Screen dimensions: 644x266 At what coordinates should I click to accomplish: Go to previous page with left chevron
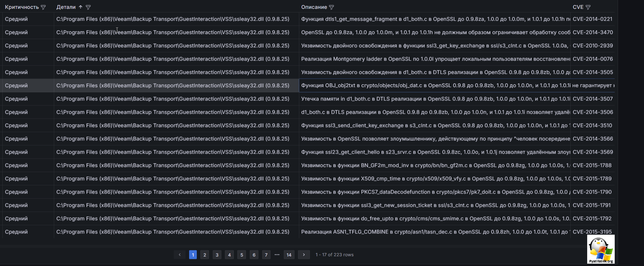179,255
